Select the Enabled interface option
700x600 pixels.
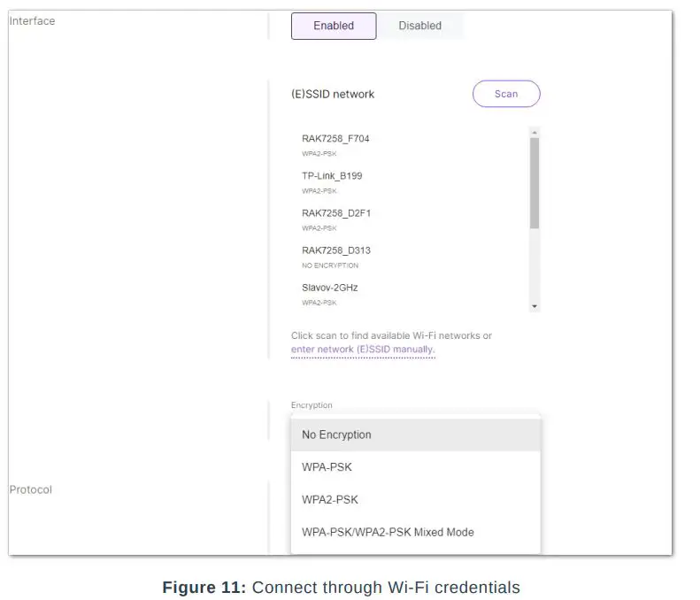334,26
